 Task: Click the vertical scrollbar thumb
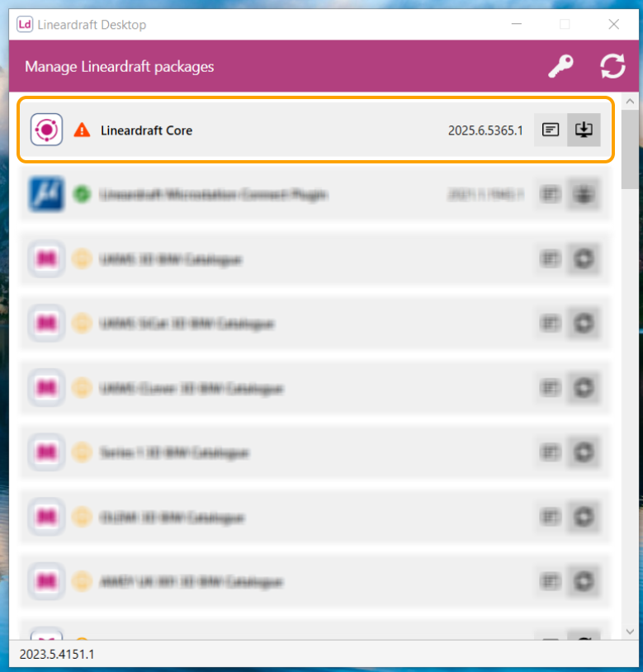(630, 149)
